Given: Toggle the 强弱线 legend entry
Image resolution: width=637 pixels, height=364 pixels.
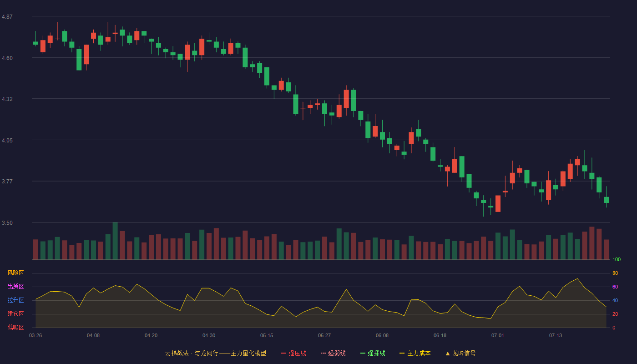Looking at the screenshot, I should pyautogui.click(x=333, y=353).
